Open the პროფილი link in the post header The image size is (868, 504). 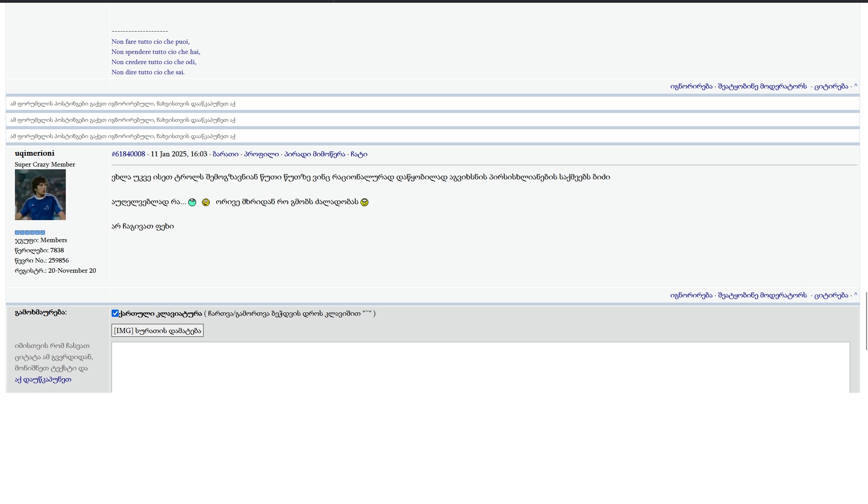261,154
